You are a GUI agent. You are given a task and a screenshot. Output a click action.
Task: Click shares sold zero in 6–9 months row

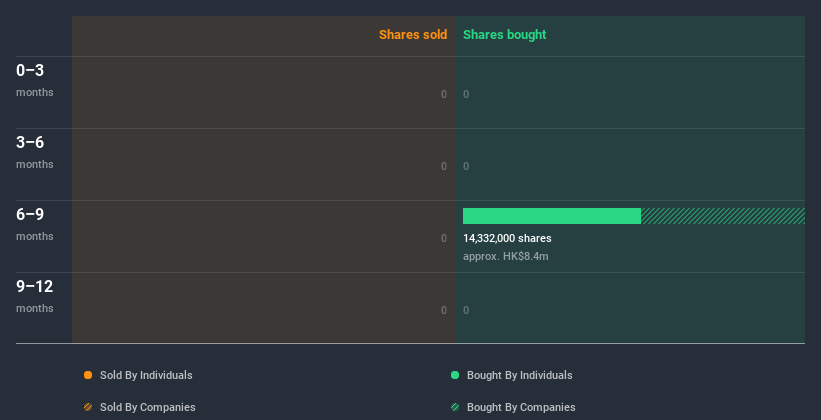coord(444,238)
